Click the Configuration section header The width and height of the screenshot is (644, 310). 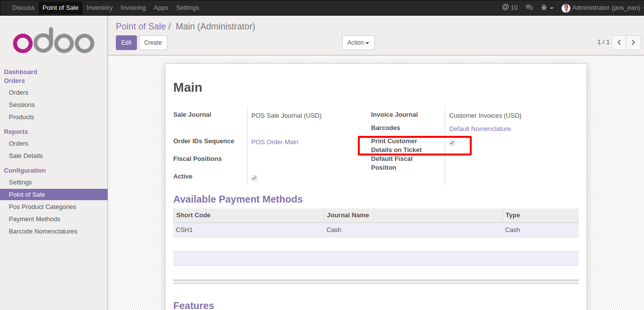(x=25, y=170)
